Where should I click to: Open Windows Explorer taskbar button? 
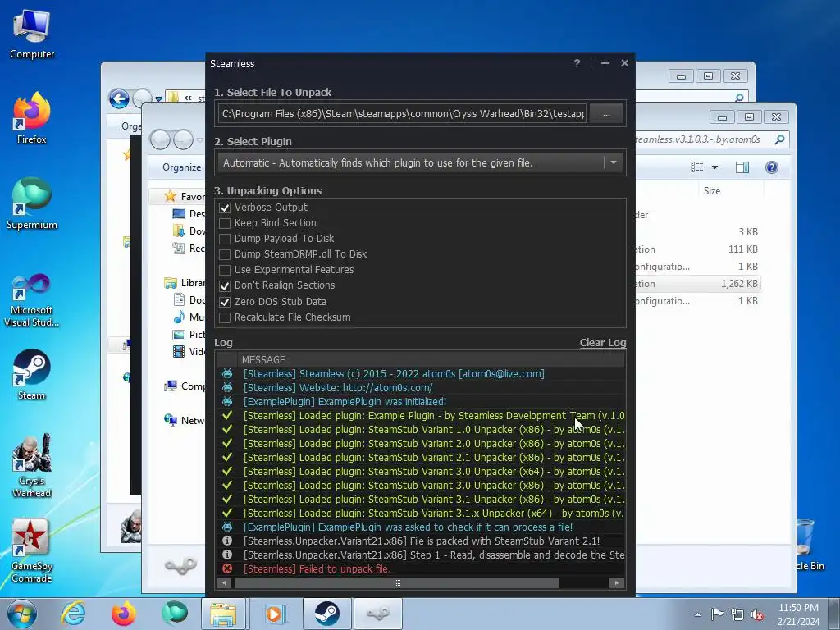pyautogui.click(x=223, y=614)
